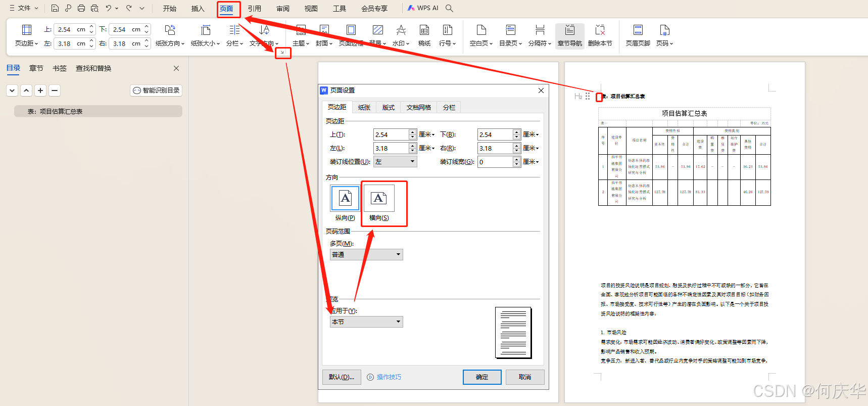Open the 操作技巧 tips link
The image size is (868, 406).
coord(389,377)
